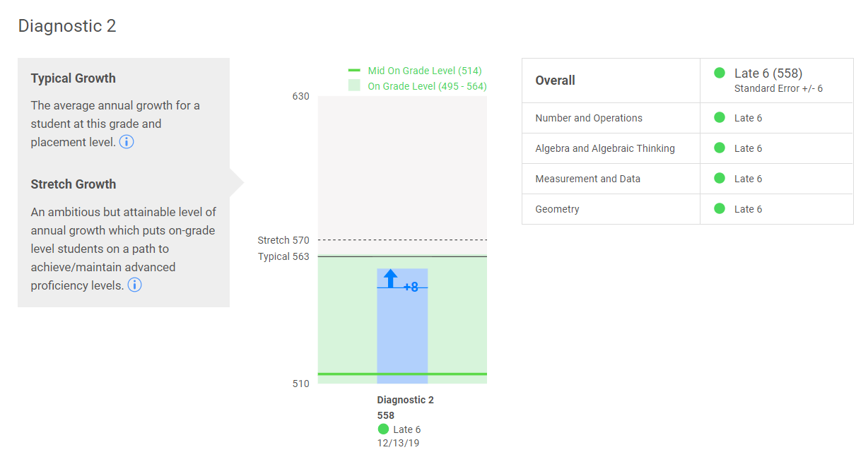Open the Algebra and Algebraic Thinking domain
The image size is (868, 457).
(x=605, y=148)
